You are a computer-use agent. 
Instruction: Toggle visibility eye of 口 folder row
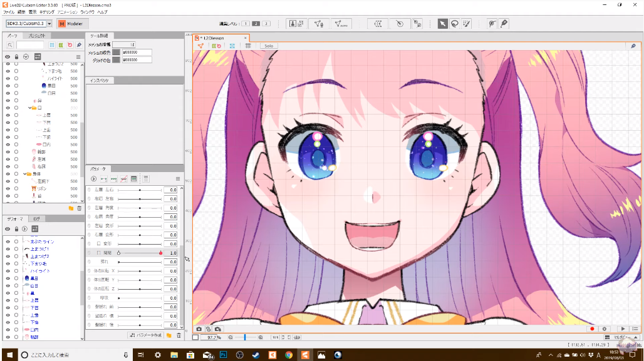(8, 108)
